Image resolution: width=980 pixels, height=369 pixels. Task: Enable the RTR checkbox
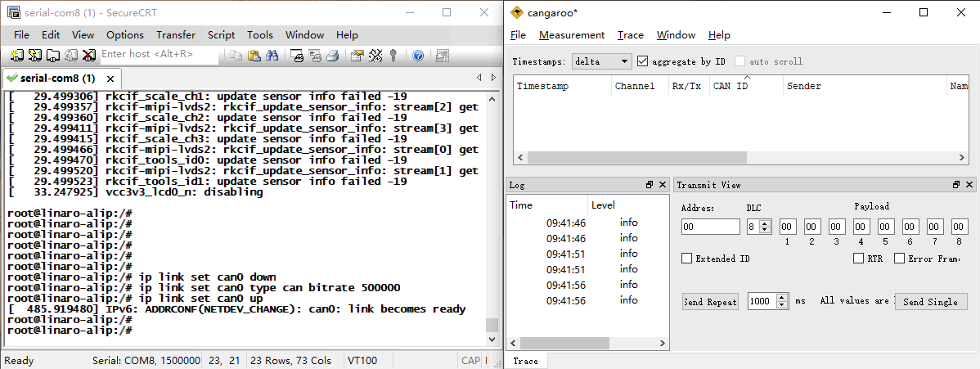point(859,259)
